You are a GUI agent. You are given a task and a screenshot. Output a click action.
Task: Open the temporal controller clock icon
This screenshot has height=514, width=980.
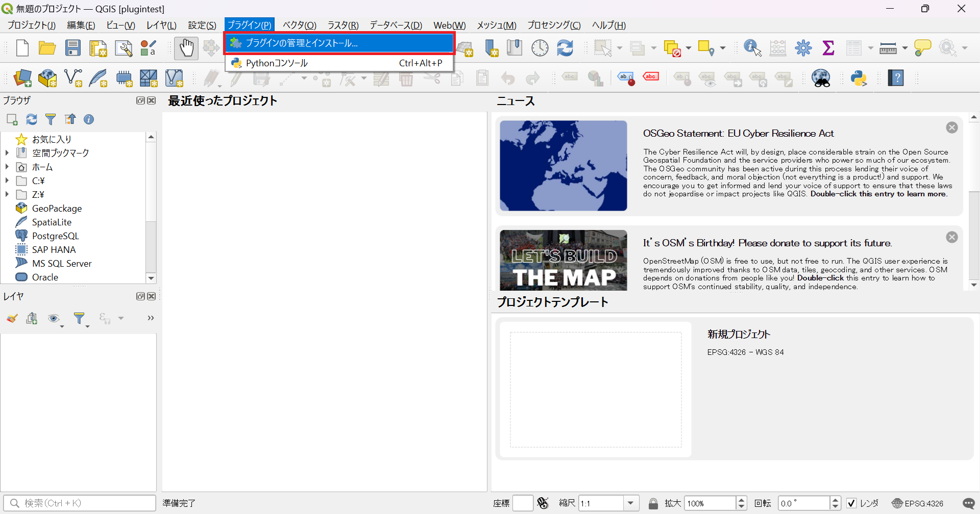coord(540,48)
